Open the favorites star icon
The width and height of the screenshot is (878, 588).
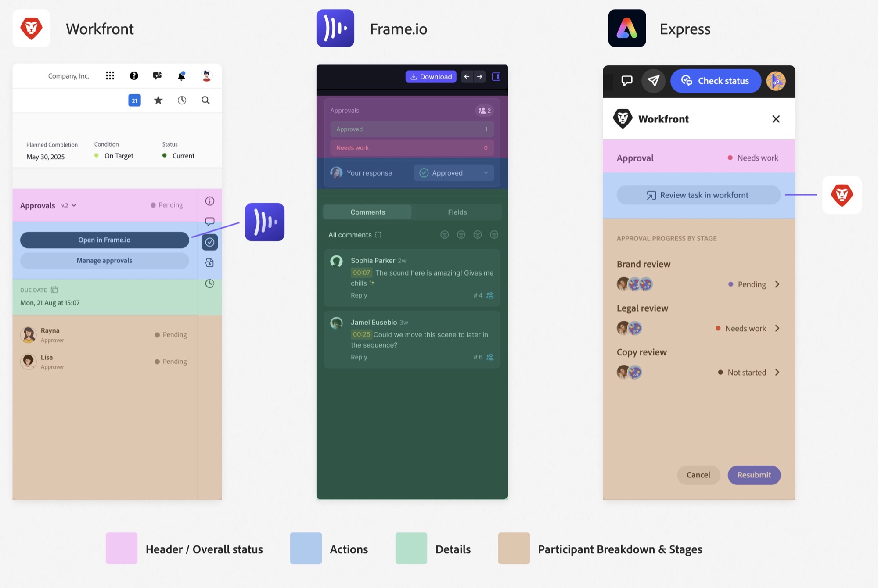coord(158,100)
